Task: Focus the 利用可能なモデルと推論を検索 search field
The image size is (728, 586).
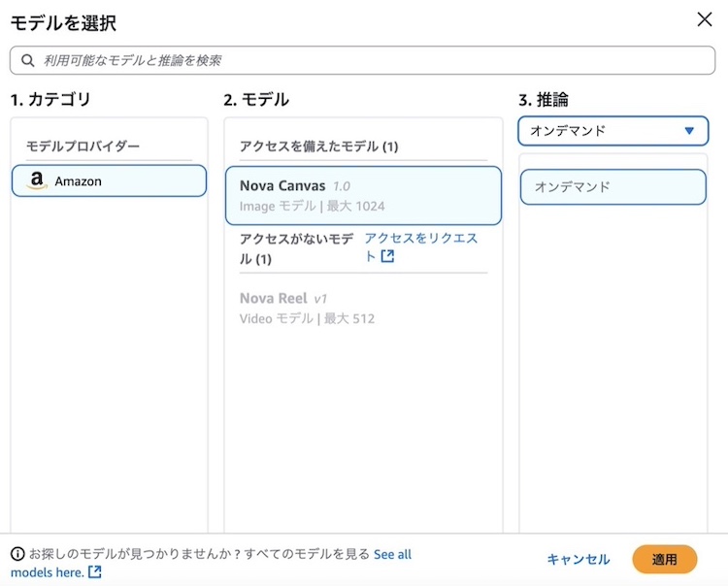Action: point(363,60)
